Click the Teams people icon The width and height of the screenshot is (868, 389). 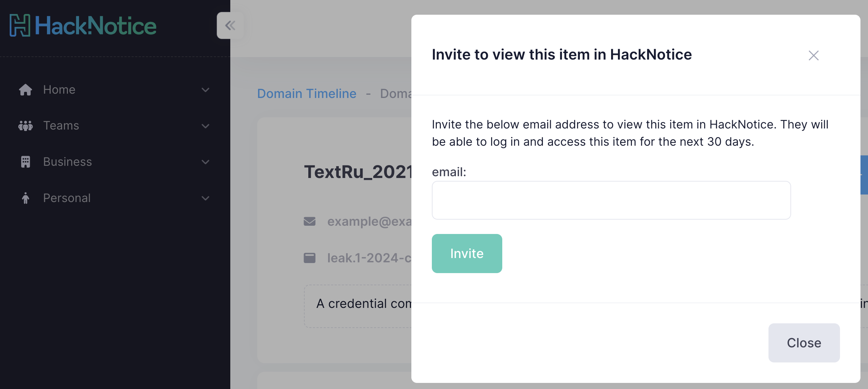(x=26, y=126)
